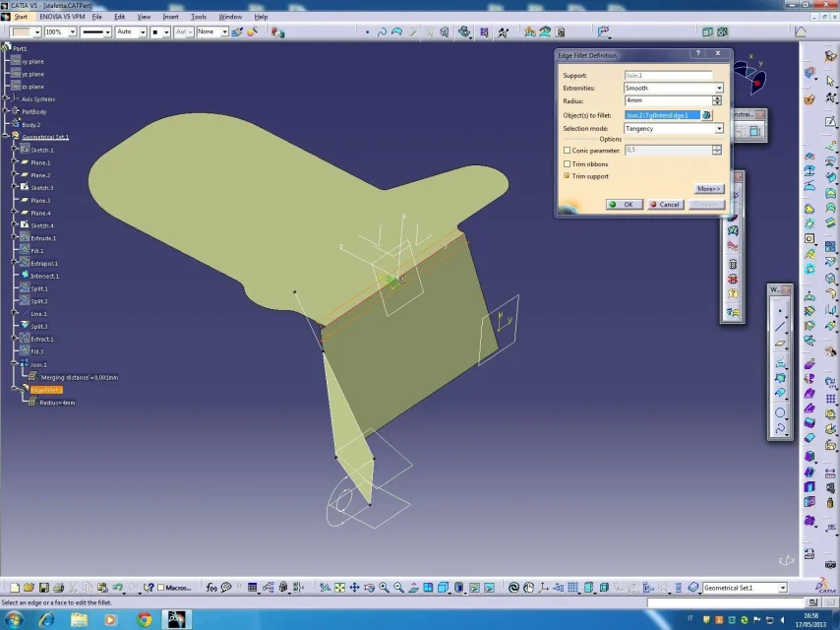This screenshot has width=840, height=630.
Task: Click the Zoom In magnifier icon
Action: click(384, 588)
